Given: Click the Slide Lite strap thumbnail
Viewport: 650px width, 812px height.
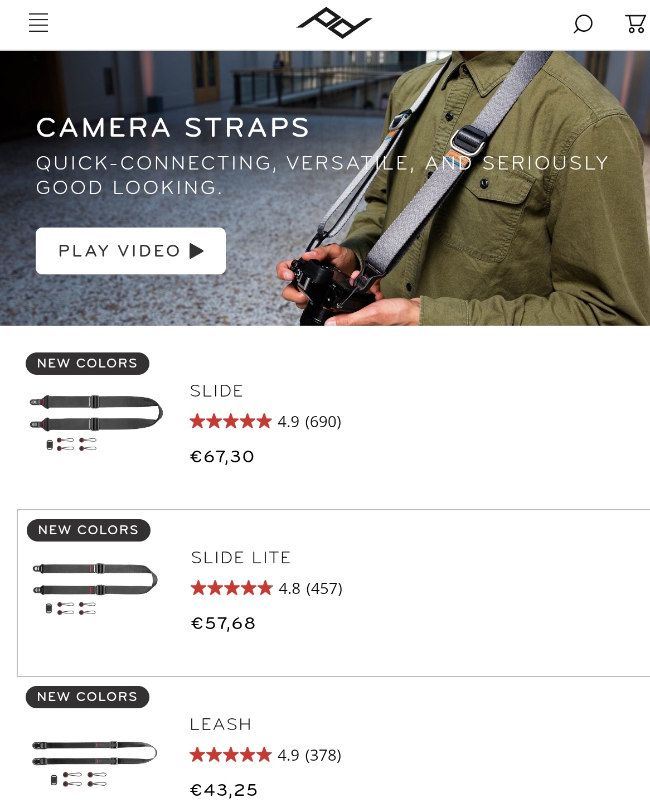Looking at the screenshot, I should click(95, 589).
